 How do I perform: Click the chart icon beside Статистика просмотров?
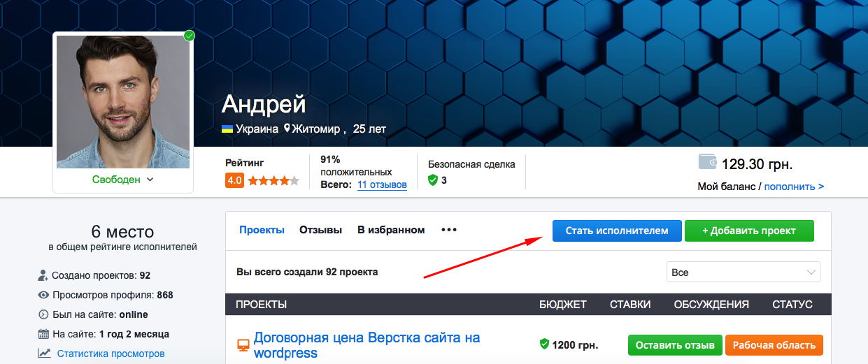click(44, 354)
